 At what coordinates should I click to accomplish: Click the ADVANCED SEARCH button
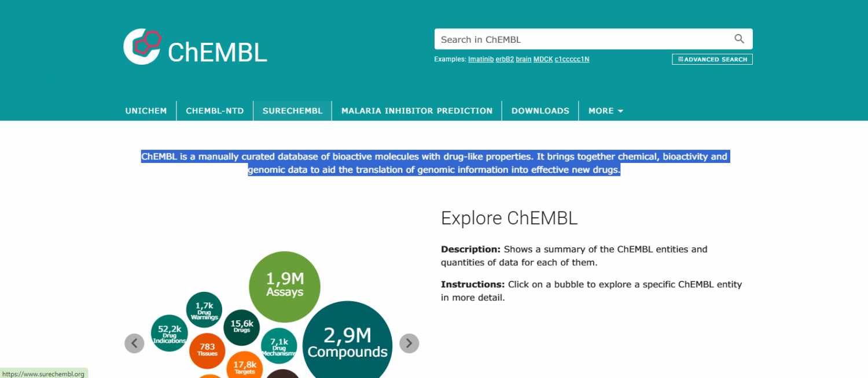click(x=712, y=58)
